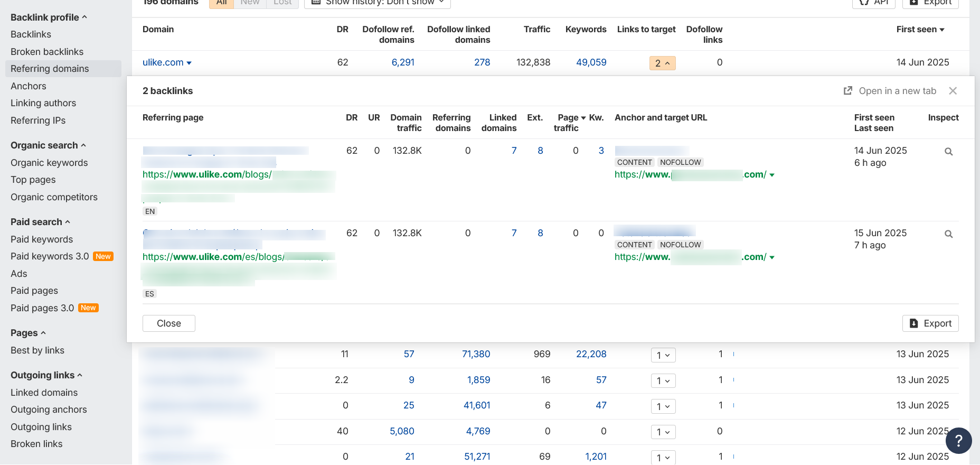The height and width of the screenshot is (465, 980).
Task: Collapse the ulike.com links to target toggle
Action: point(662,63)
